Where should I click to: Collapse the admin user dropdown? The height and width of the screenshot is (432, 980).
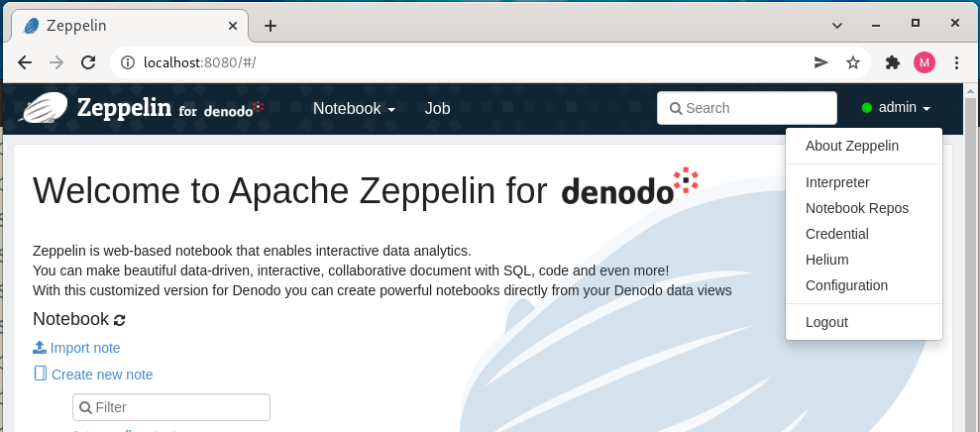pyautogui.click(x=898, y=108)
